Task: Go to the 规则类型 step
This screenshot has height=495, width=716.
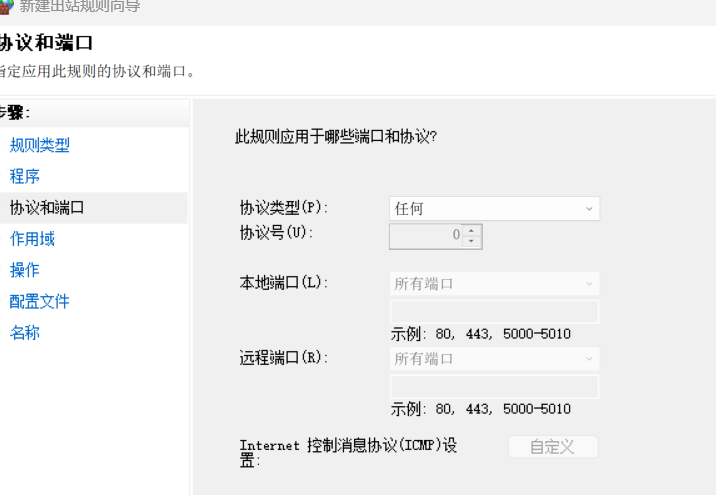Action: [40, 145]
